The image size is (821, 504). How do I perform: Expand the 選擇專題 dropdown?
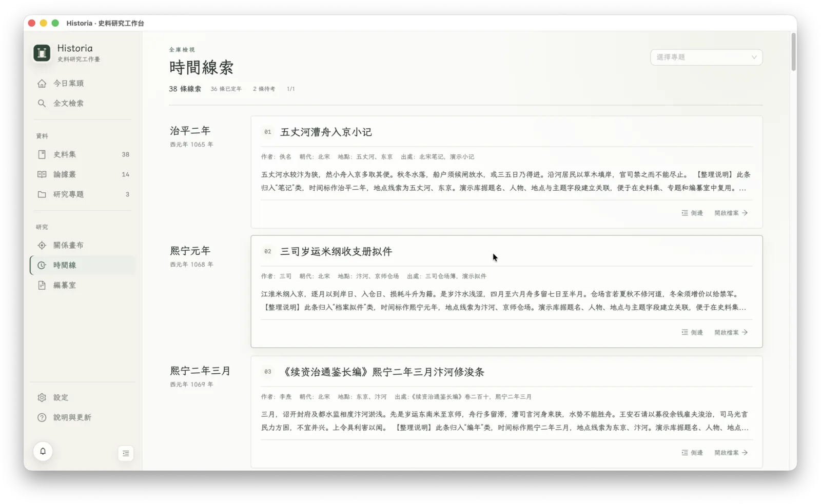click(706, 57)
